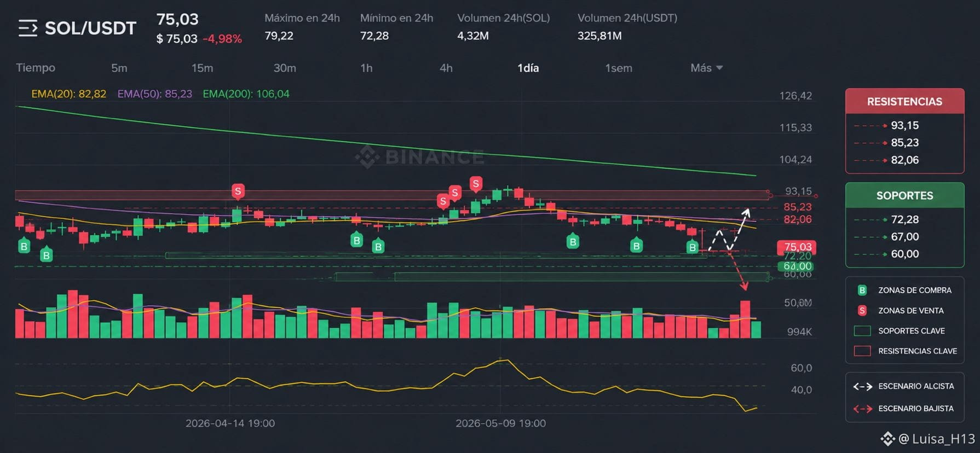Viewport: 980px width, 453px height.
Task: Click the red S icon for Zonas de Venta
Action: pyautogui.click(x=862, y=311)
